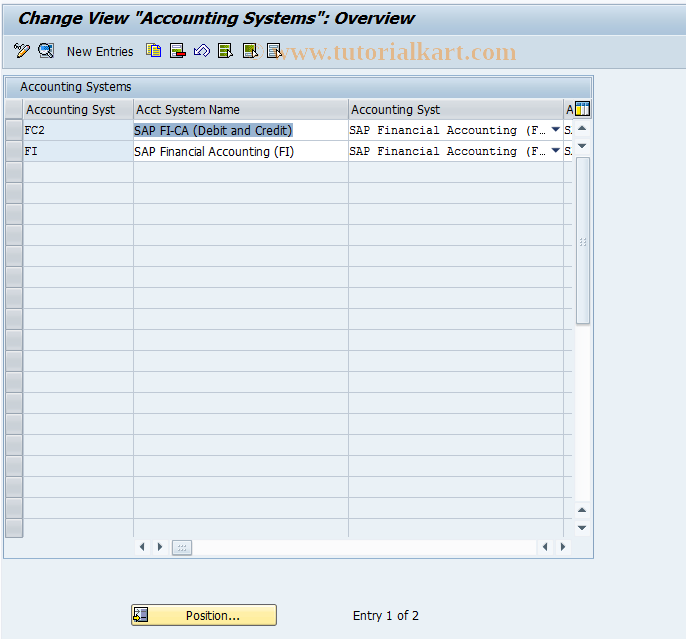Click the top scroll-up arrow of table
686x639 pixels.
coord(582,129)
